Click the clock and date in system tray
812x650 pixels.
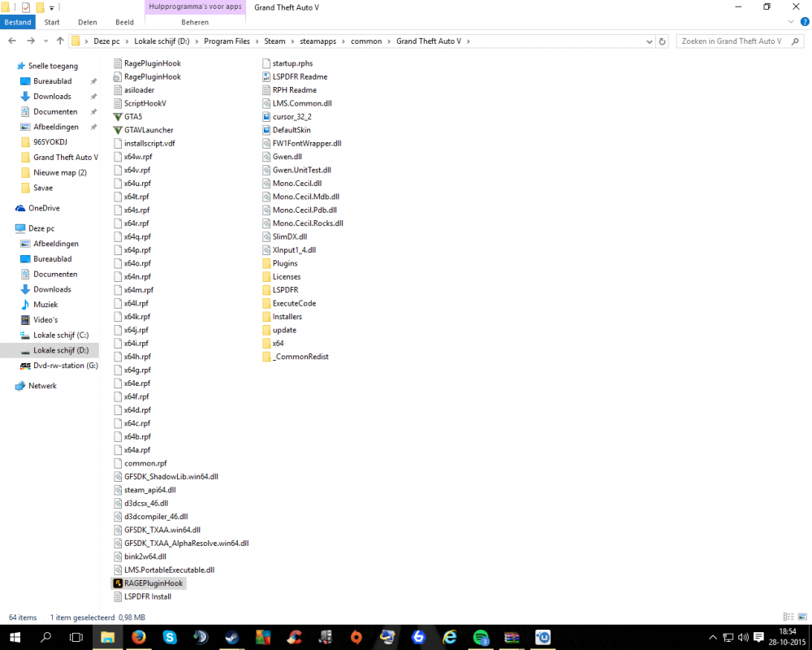[x=787, y=637]
